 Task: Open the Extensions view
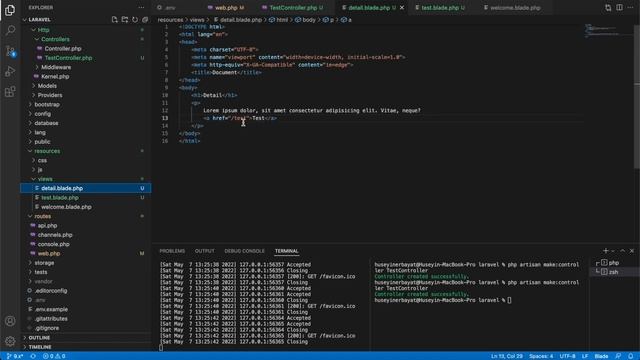click(x=10, y=91)
